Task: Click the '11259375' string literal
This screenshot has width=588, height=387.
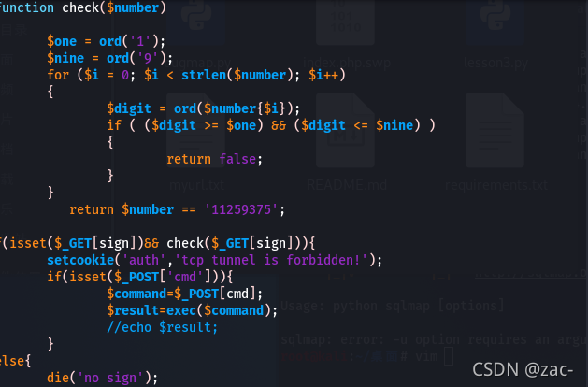Action: click(x=241, y=209)
